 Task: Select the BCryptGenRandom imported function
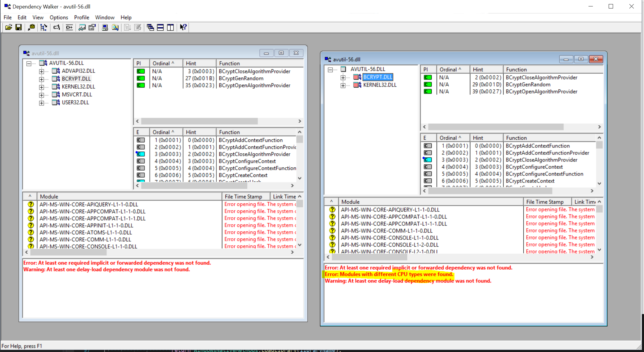pyautogui.click(x=241, y=78)
